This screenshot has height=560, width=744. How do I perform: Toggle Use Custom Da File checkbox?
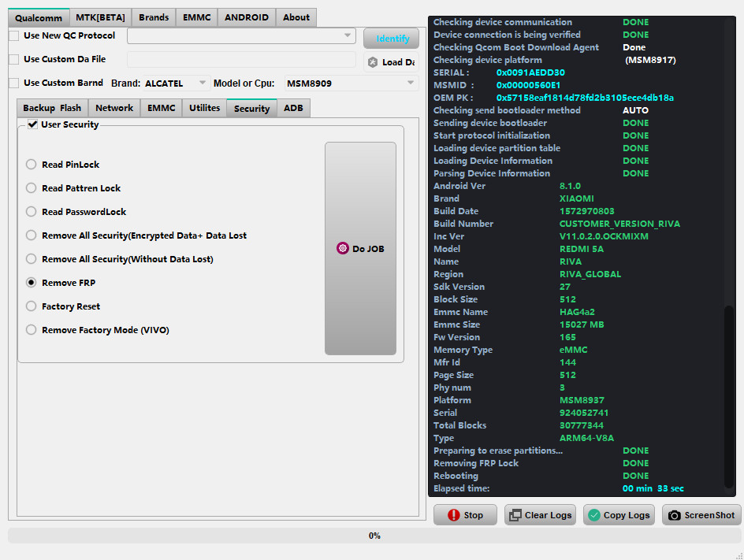[x=14, y=60]
